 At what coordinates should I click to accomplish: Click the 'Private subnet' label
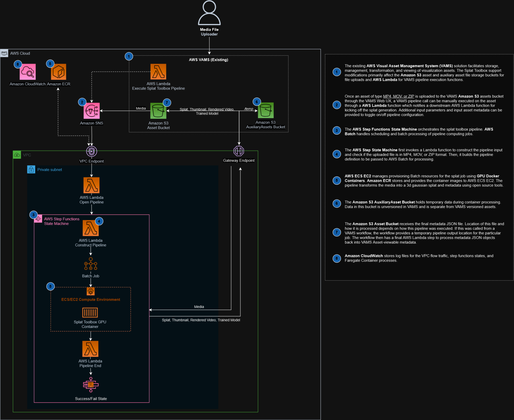coord(50,170)
